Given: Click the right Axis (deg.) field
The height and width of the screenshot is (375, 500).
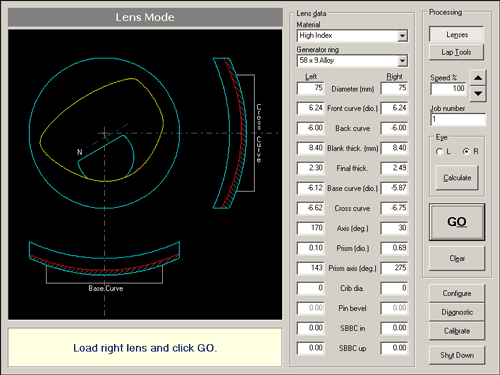Looking at the screenshot, I should [x=394, y=228].
